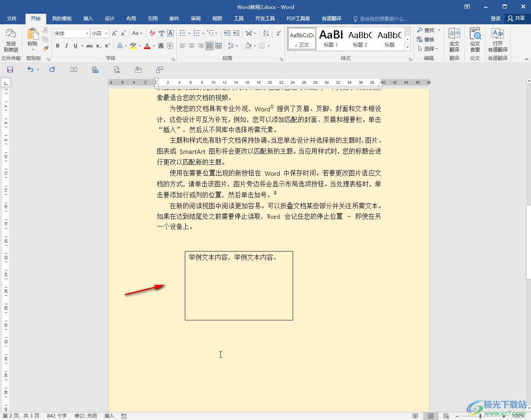Click the side-by-side pages icon in quick toolbar
The width and height of the screenshot is (531, 420).
74,70
